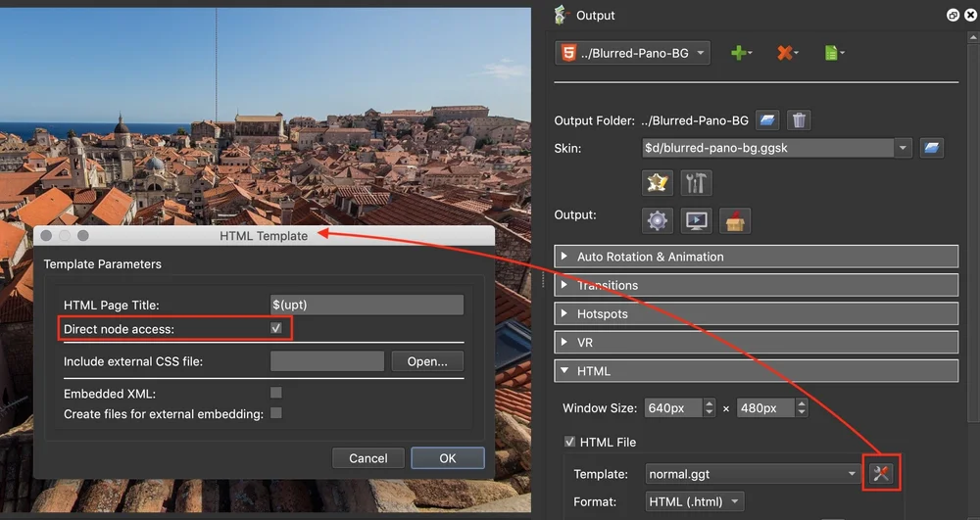Add a new output with the green plus
Viewport: 980px width, 520px height.
coord(741,53)
